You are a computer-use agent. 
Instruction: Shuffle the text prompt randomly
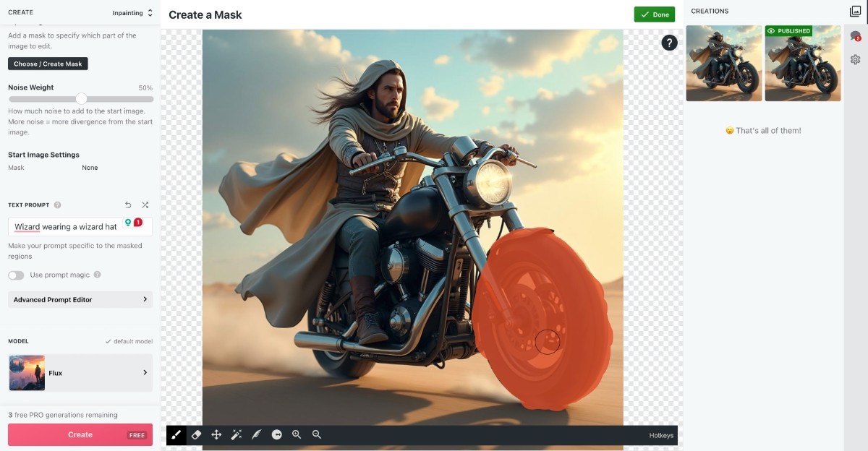[x=145, y=205]
